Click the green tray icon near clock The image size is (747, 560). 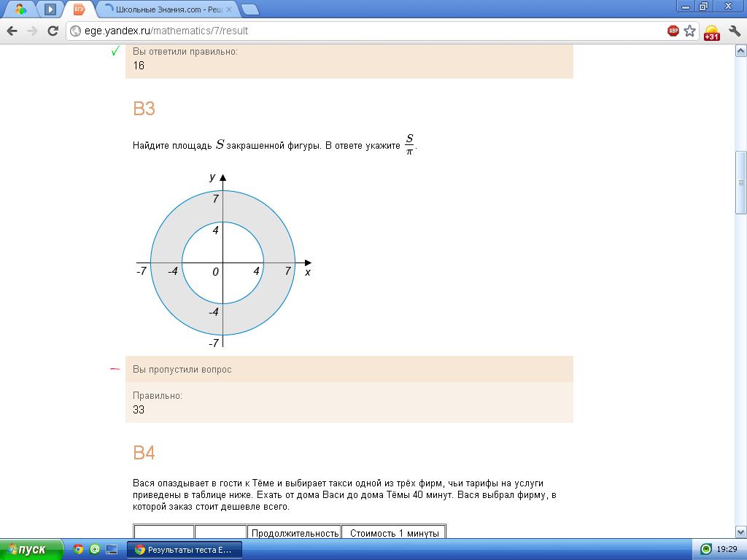706,550
